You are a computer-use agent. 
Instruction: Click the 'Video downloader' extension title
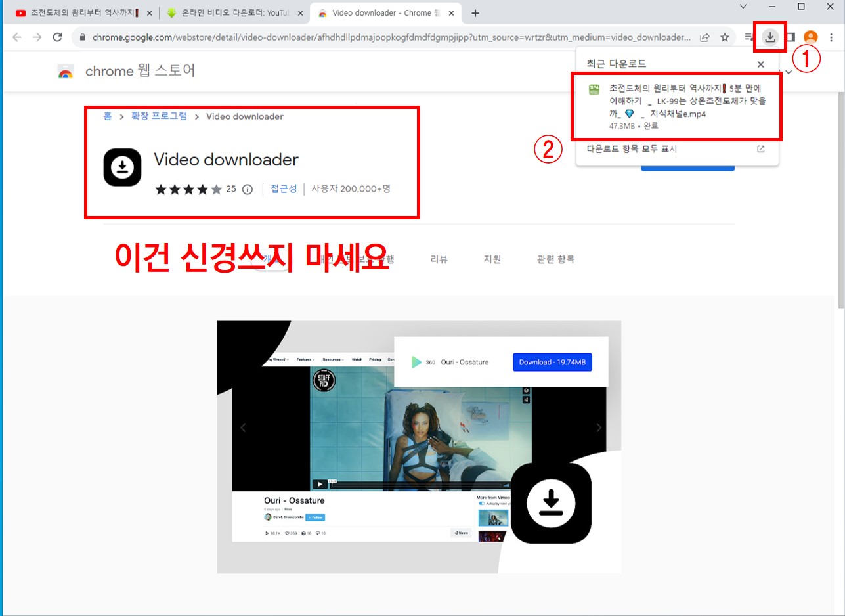point(226,160)
